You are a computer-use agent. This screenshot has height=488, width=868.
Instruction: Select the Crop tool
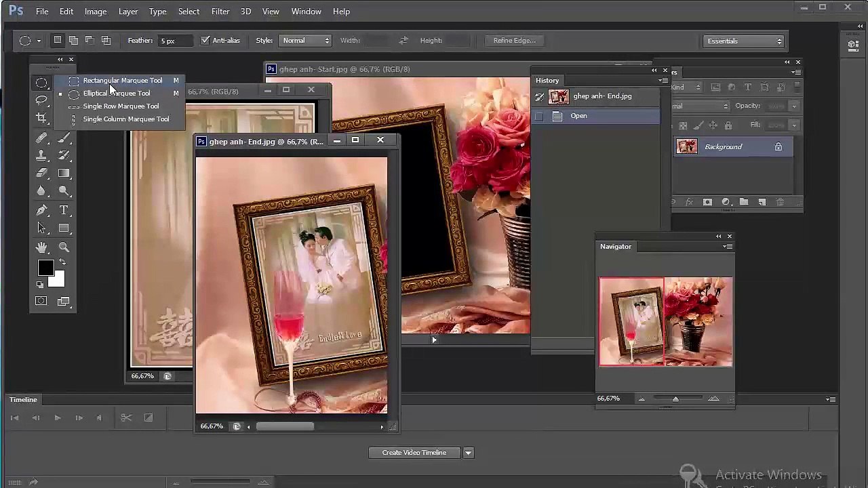(41, 118)
